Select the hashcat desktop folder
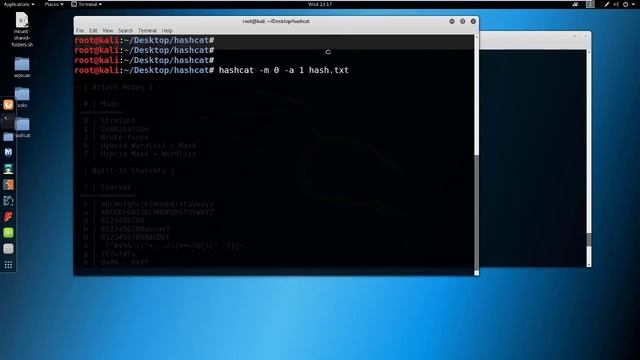The height and width of the screenshot is (360, 640). [22, 127]
